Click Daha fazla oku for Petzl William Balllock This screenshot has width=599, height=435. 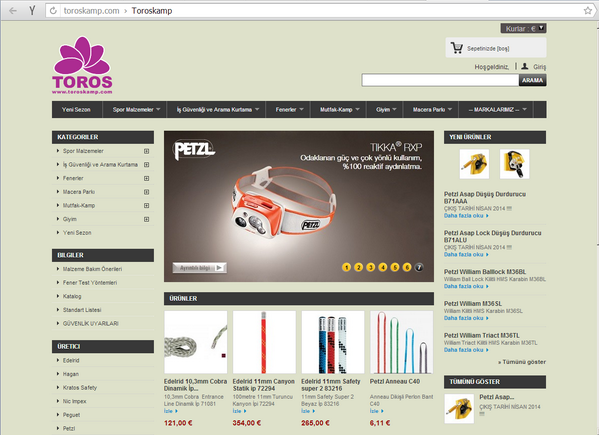pyautogui.click(x=466, y=286)
